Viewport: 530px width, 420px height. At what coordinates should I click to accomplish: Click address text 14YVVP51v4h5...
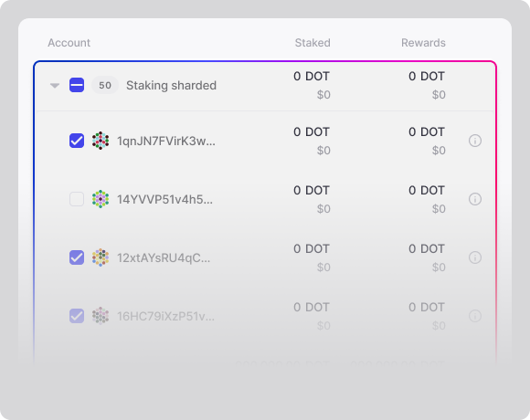[x=165, y=199]
